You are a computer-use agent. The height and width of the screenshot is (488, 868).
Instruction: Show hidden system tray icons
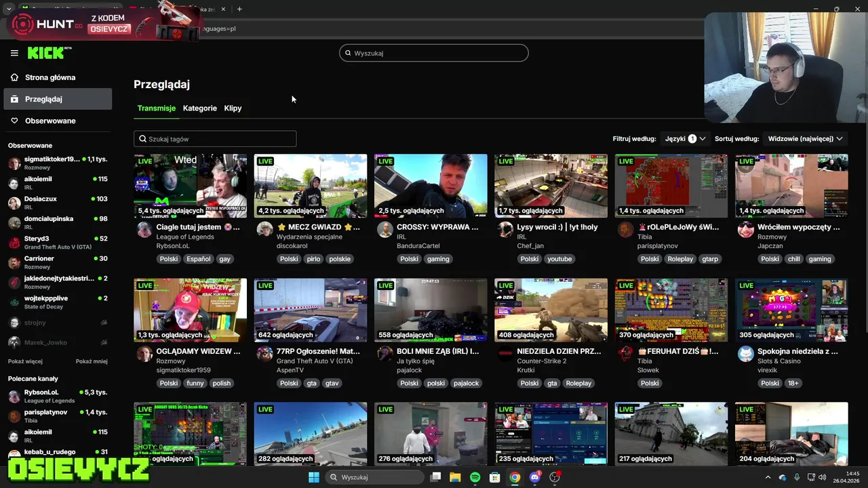click(x=768, y=477)
